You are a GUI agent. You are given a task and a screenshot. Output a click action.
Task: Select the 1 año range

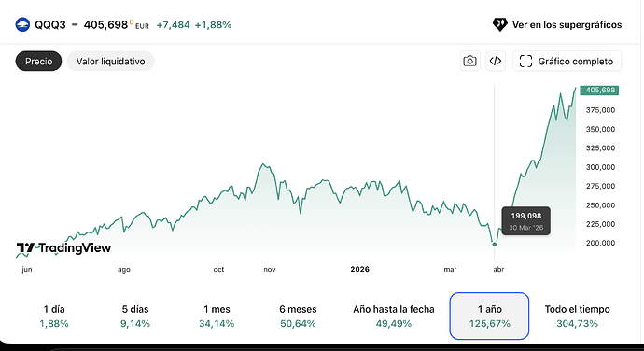[x=489, y=316]
